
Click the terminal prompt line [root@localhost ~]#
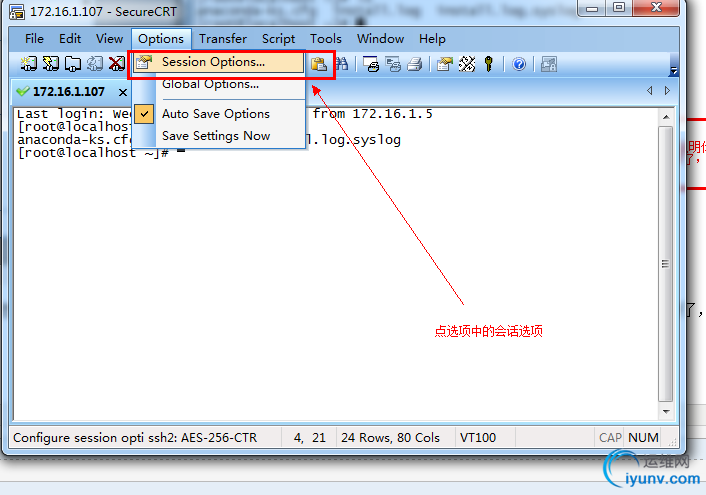tap(93, 153)
